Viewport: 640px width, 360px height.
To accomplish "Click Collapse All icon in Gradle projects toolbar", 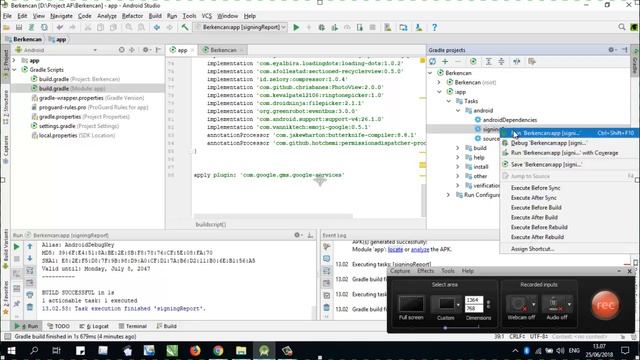I will [501, 61].
